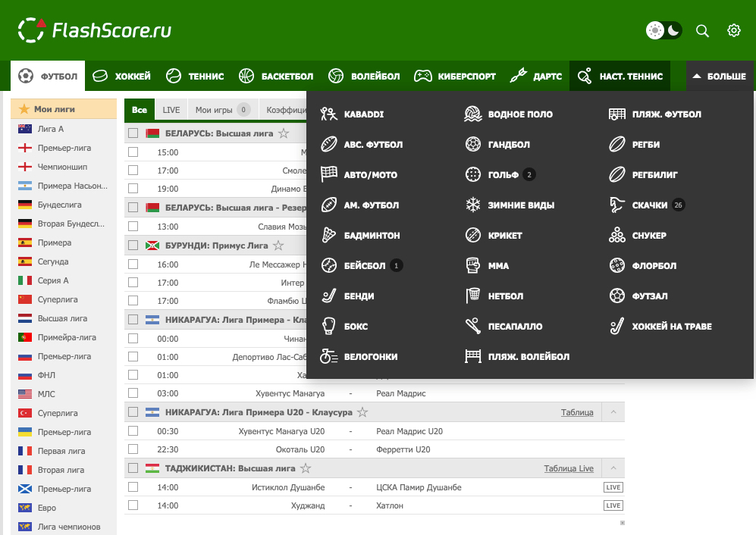Viewport: 756px width, 535px height.
Task: Open the Таблица link for Никарагуа U20
Action: click(577, 412)
